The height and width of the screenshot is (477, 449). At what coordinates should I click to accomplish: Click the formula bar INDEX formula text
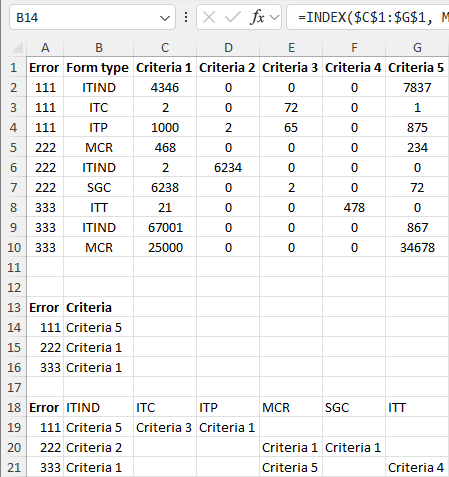(x=373, y=17)
